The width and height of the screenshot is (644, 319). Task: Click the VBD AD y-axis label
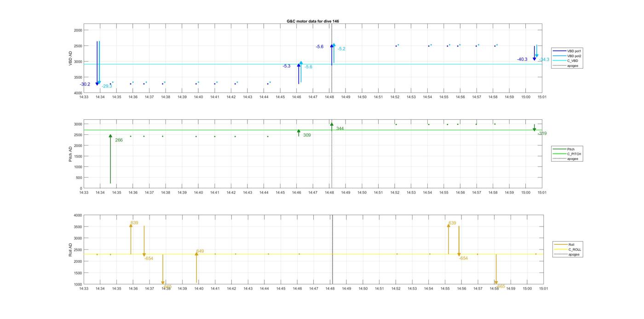coord(70,58)
